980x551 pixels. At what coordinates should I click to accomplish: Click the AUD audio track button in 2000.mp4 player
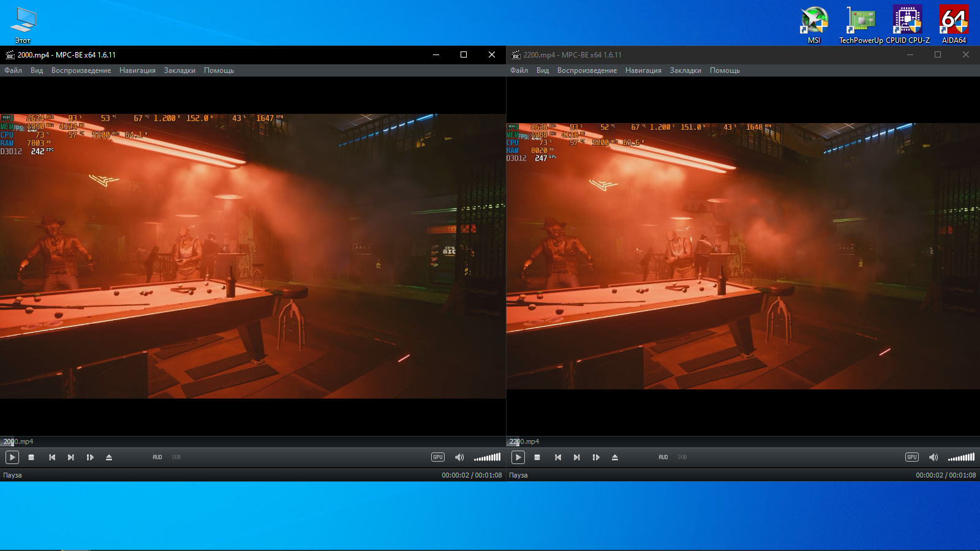(x=157, y=457)
